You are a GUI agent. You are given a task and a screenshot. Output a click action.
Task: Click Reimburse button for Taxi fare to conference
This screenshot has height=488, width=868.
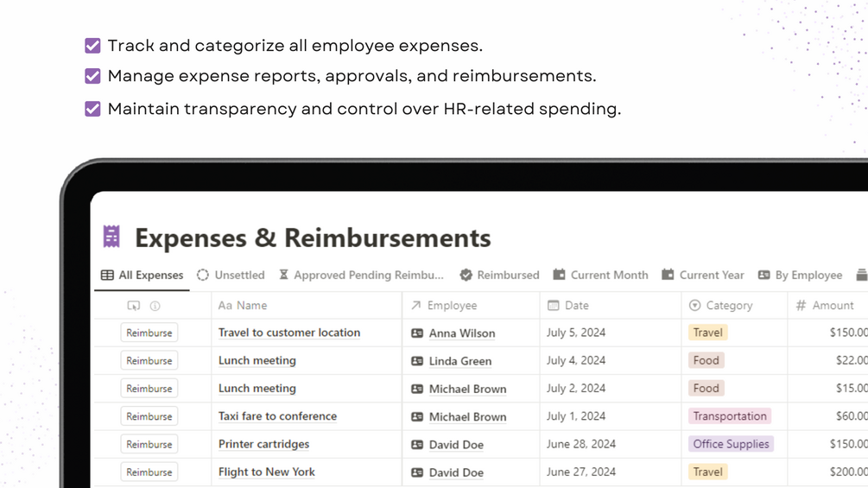(149, 416)
